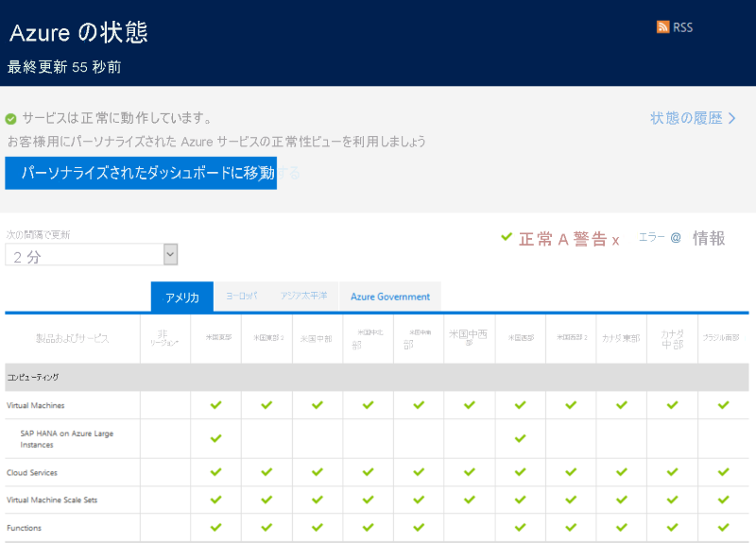Screen dimensions: 756x543
Task: Click the カナダ中部 column header
Action: click(x=673, y=339)
